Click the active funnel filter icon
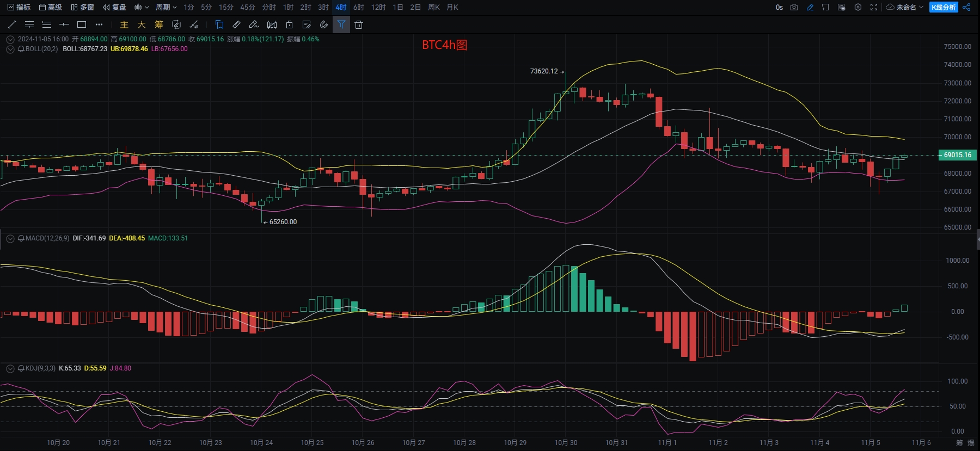This screenshot has width=980, height=451. click(x=341, y=24)
